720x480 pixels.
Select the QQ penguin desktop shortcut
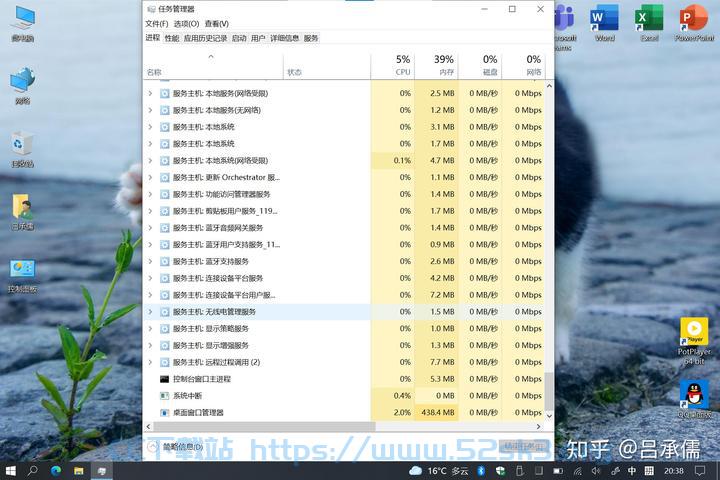coord(694,400)
